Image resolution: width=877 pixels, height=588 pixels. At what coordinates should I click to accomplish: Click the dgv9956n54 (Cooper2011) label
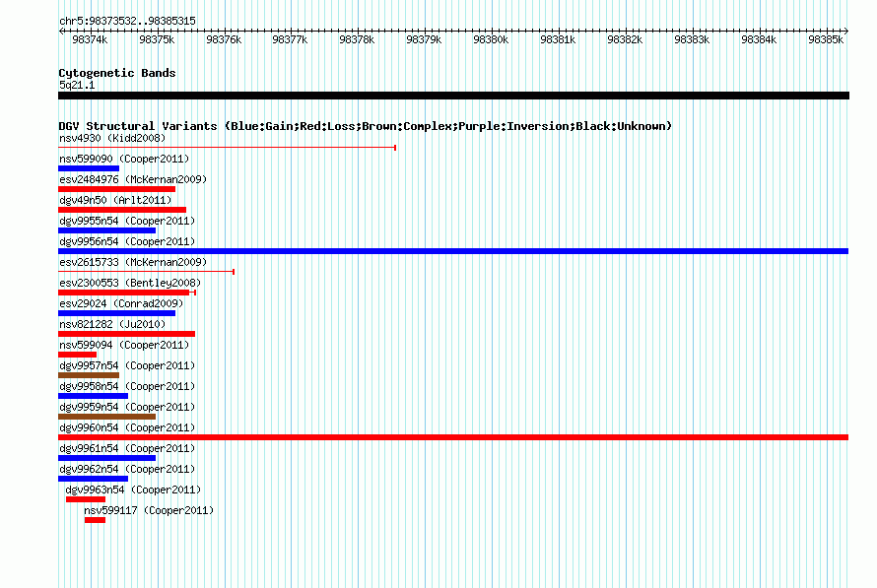point(127,241)
